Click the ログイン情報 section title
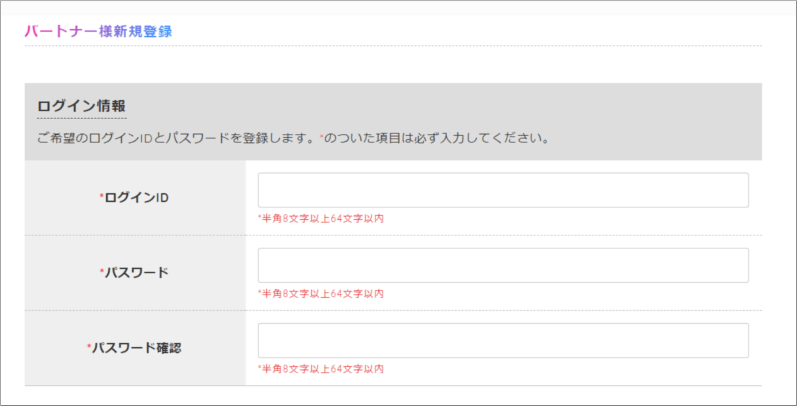This screenshot has width=797, height=406. pos(81,106)
